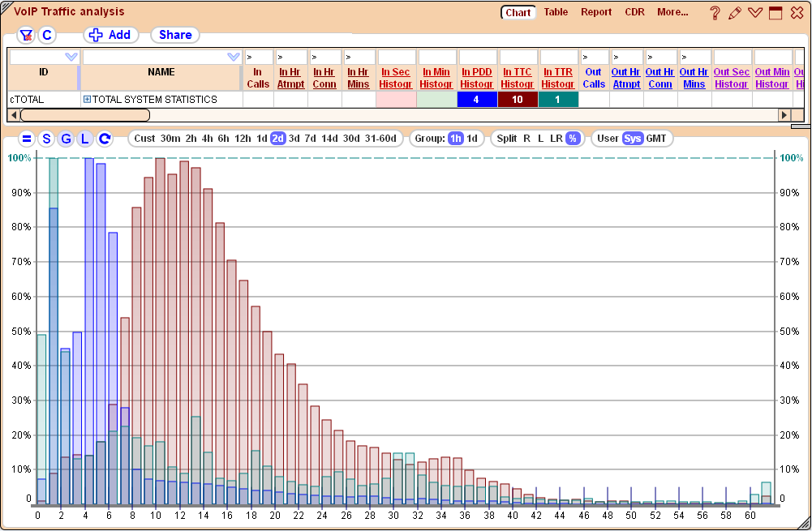Select the G icon on the chart toolbar
The image size is (812, 531).
tap(66, 139)
